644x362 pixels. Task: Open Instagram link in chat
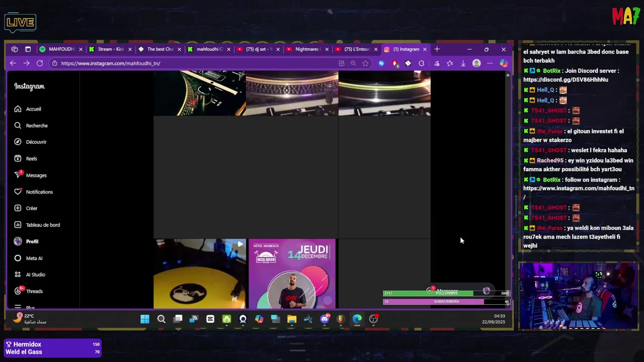coord(579,193)
